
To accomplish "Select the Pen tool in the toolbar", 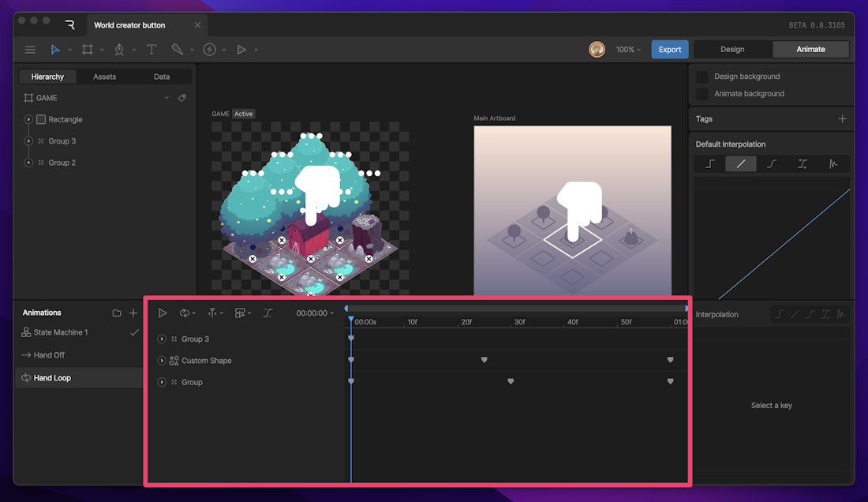I will click(120, 49).
